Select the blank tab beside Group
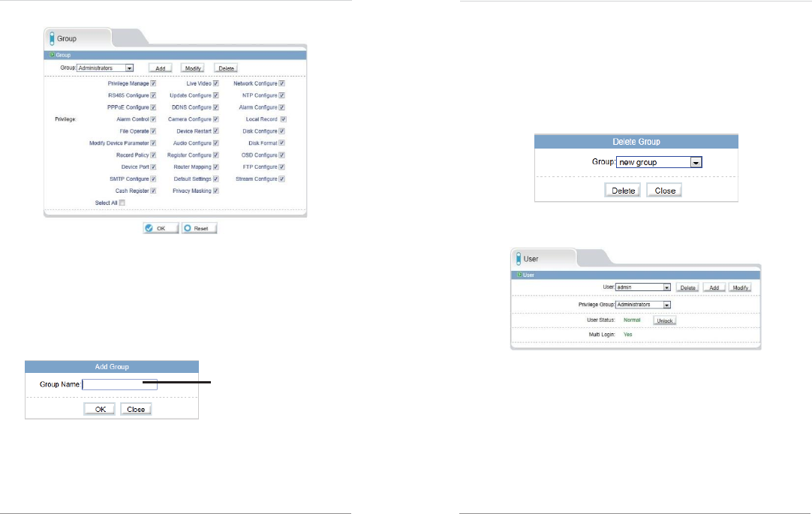812x514 pixels. pos(130,38)
